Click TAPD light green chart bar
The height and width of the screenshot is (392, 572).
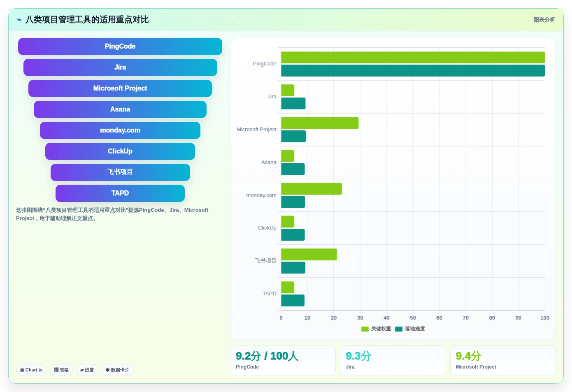click(288, 288)
